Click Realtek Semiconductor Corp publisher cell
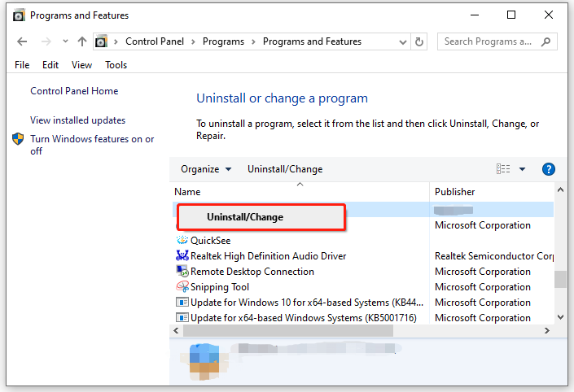Image resolution: width=574 pixels, height=392 pixels. click(x=494, y=255)
